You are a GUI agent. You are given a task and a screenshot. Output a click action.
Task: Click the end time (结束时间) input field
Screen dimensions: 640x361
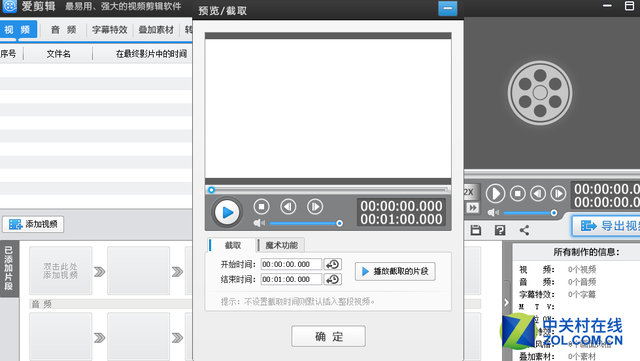(x=291, y=279)
